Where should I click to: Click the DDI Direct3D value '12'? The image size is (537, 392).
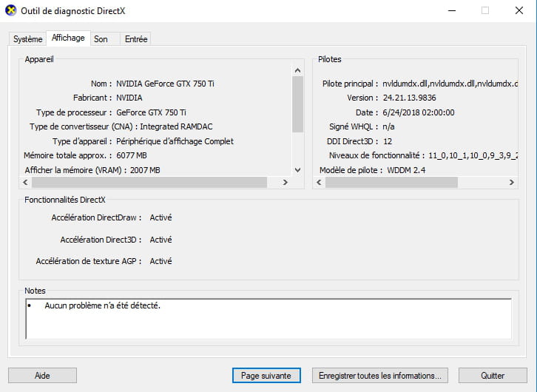pyautogui.click(x=388, y=141)
